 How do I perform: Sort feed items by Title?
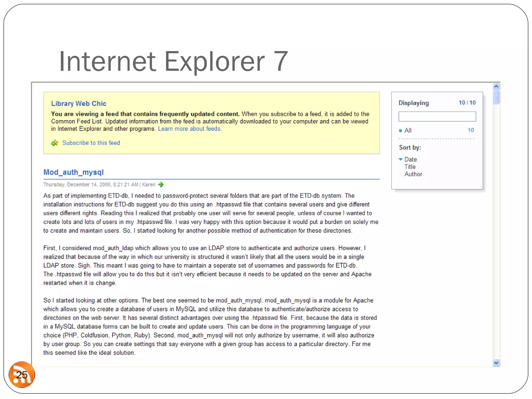410,167
